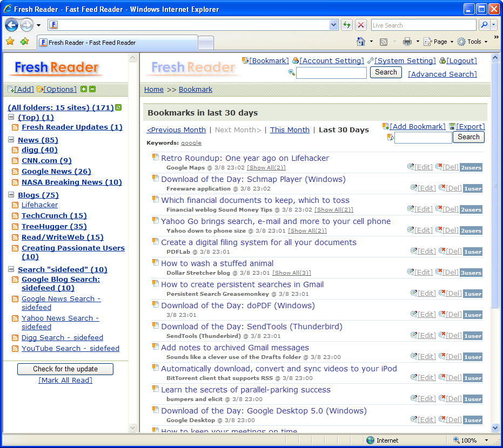Go to <Previous Month bookmarks
The height and width of the screenshot is (448, 503).
176,130
